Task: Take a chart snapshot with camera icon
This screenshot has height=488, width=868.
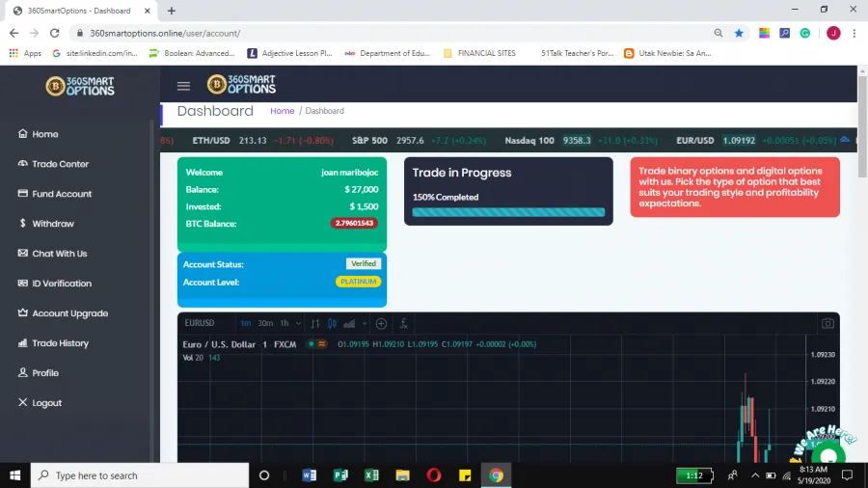Action: click(827, 324)
